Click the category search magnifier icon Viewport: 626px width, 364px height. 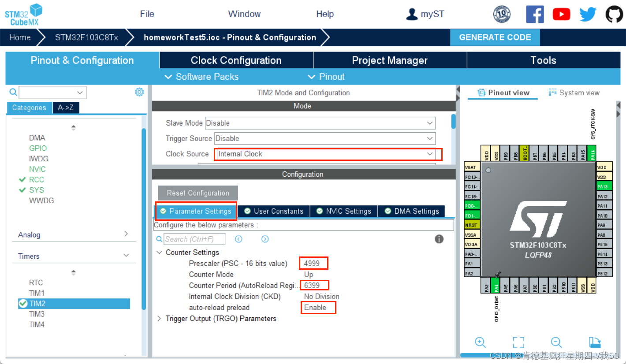coord(13,92)
